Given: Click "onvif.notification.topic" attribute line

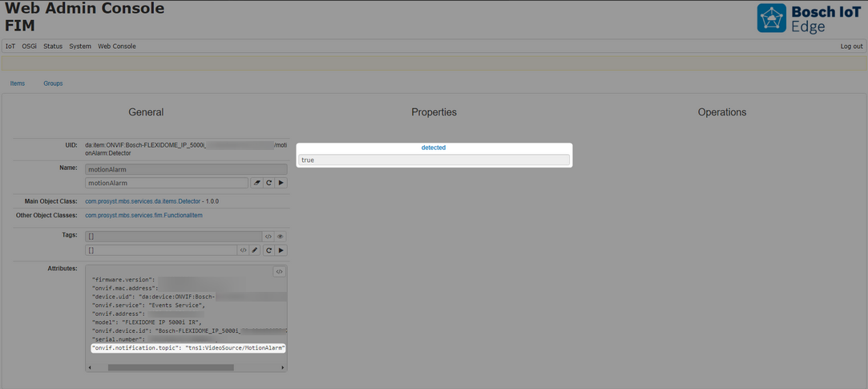Looking at the screenshot, I should [x=188, y=348].
